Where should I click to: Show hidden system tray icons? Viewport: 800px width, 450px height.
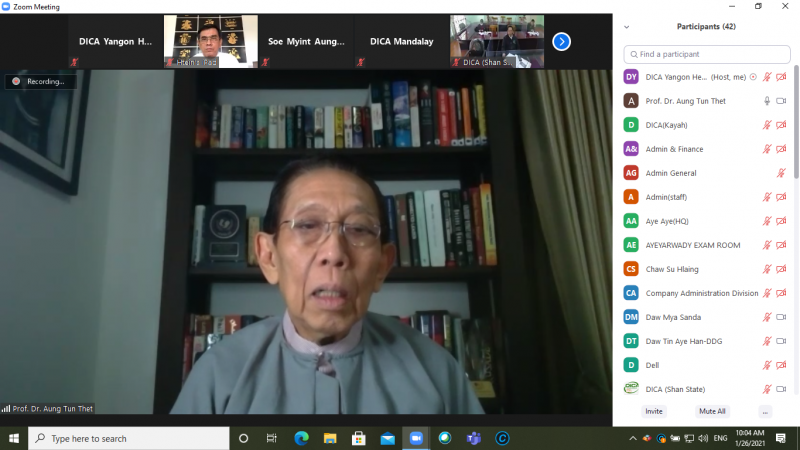click(x=632, y=438)
